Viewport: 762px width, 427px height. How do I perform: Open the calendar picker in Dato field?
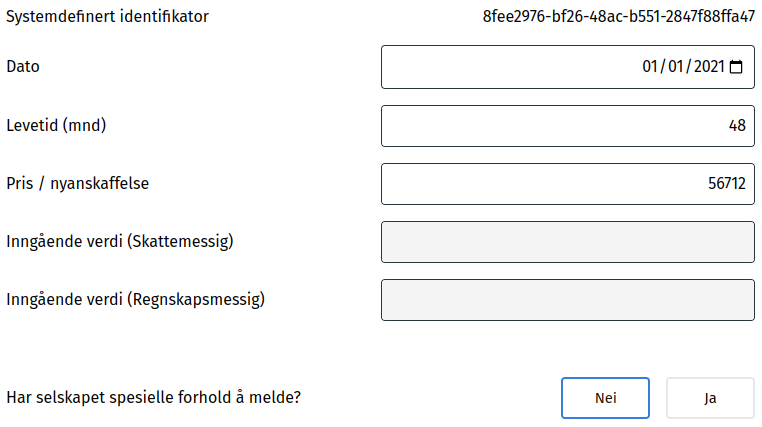pos(737,67)
